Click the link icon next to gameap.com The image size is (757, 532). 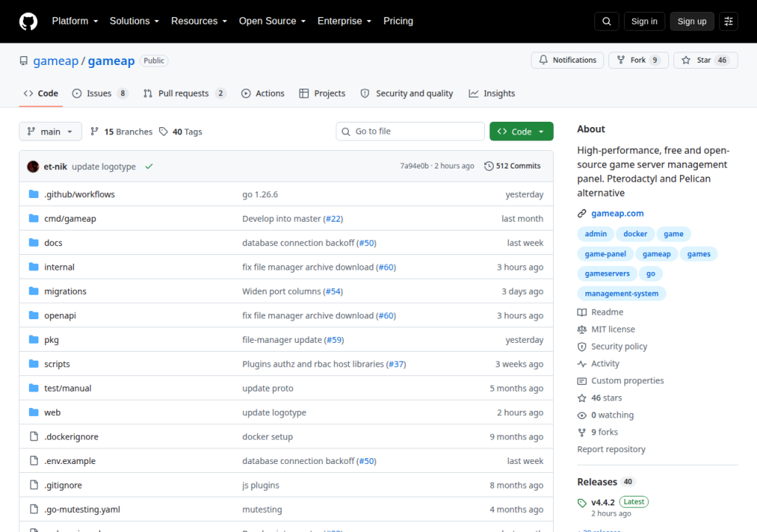(583, 214)
